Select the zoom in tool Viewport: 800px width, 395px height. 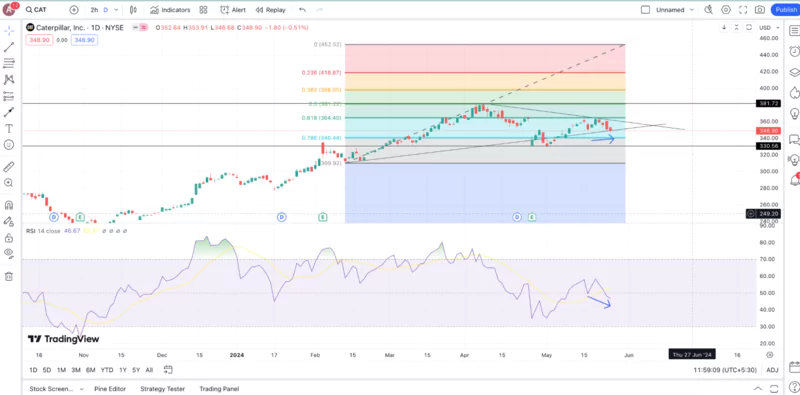pos(9,183)
